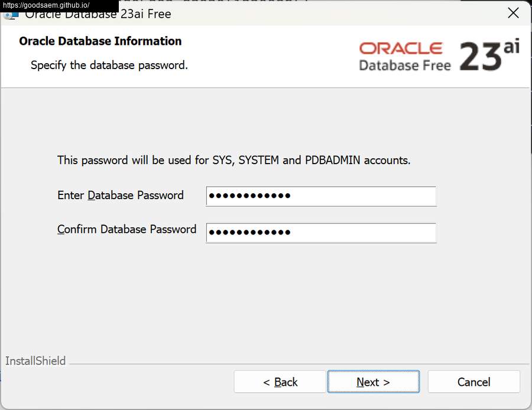Click the InstallShield label
This screenshot has height=410, width=532.
(x=35, y=361)
